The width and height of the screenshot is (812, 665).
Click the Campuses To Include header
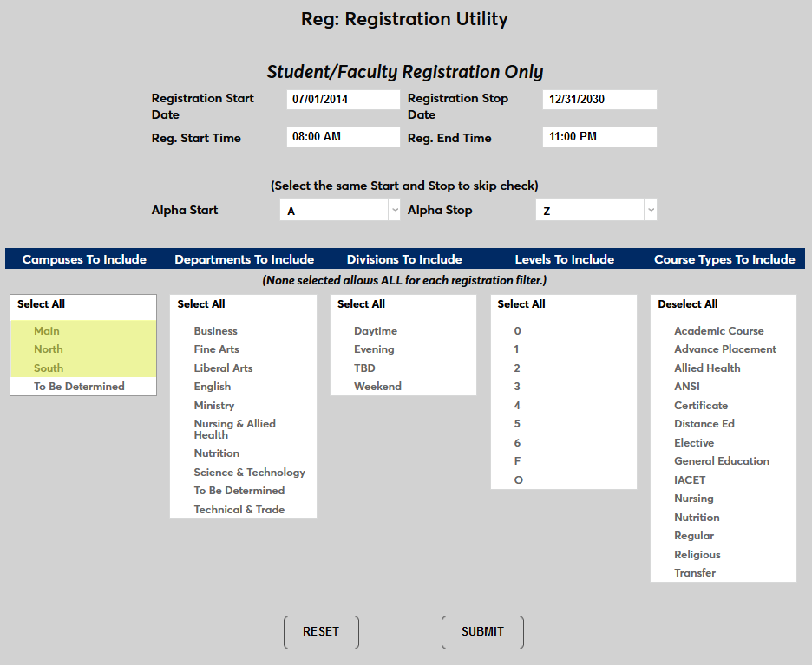coord(83,258)
